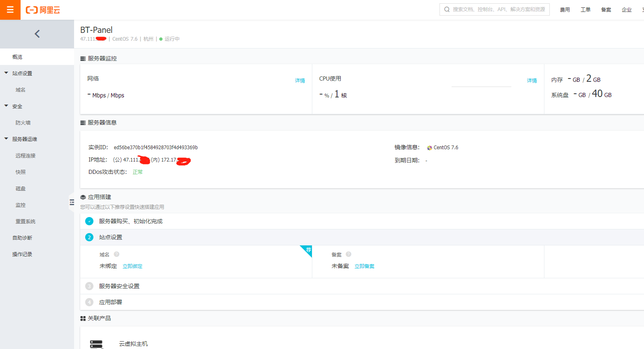The height and width of the screenshot is (349, 644).
Task: Click the 未备案 status text
Action: [x=340, y=266]
